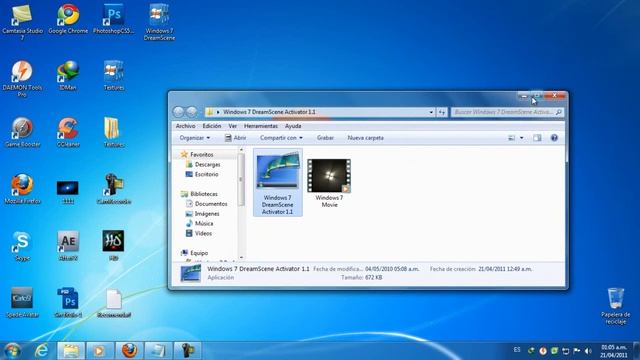The height and width of the screenshot is (360, 640).
Task: Open the taskbar clock showing 01:05 a.m.
Action: (x=614, y=351)
